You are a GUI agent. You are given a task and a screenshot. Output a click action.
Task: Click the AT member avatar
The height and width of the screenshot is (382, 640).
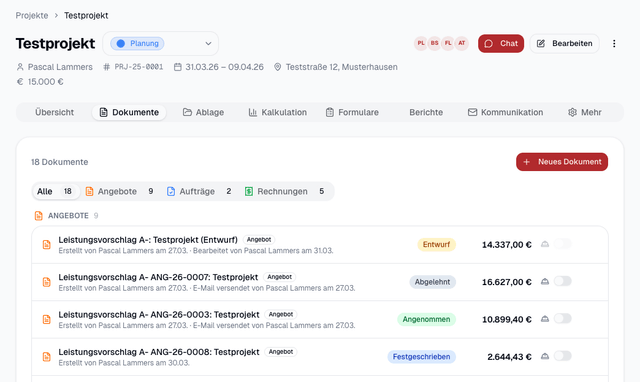(x=462, y=43)
